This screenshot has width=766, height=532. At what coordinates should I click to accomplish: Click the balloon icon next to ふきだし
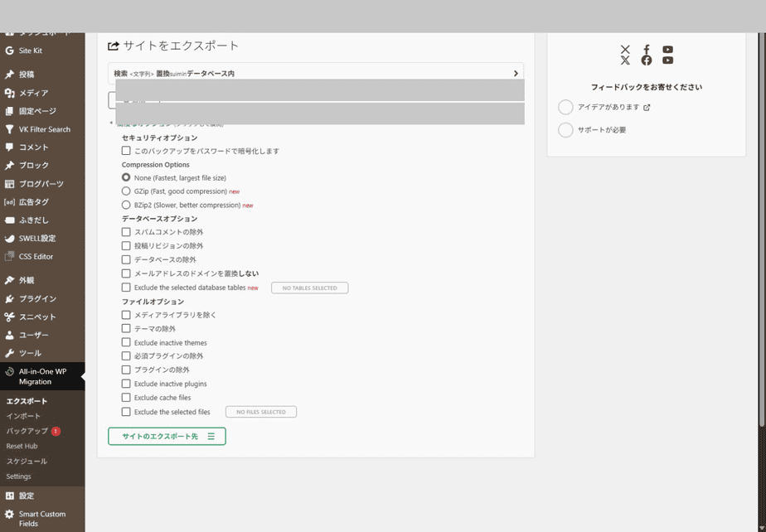tap(9, 220)
